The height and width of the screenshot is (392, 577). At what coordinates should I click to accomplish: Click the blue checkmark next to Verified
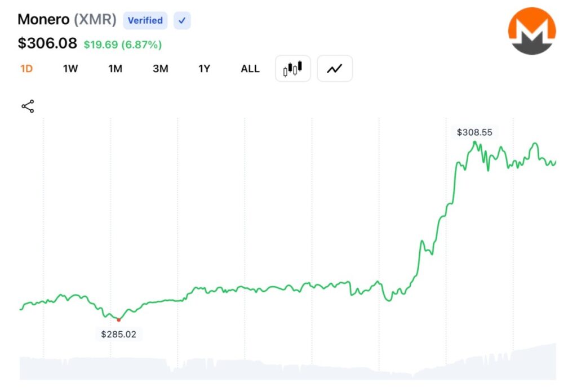[181, 20]
